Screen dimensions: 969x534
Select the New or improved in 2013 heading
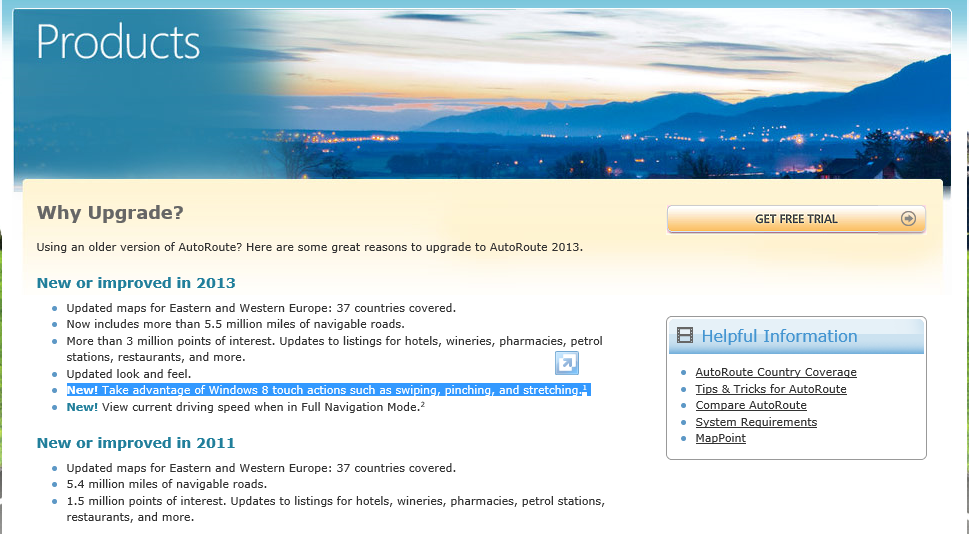pyautogui.click(x=135, y=283)
